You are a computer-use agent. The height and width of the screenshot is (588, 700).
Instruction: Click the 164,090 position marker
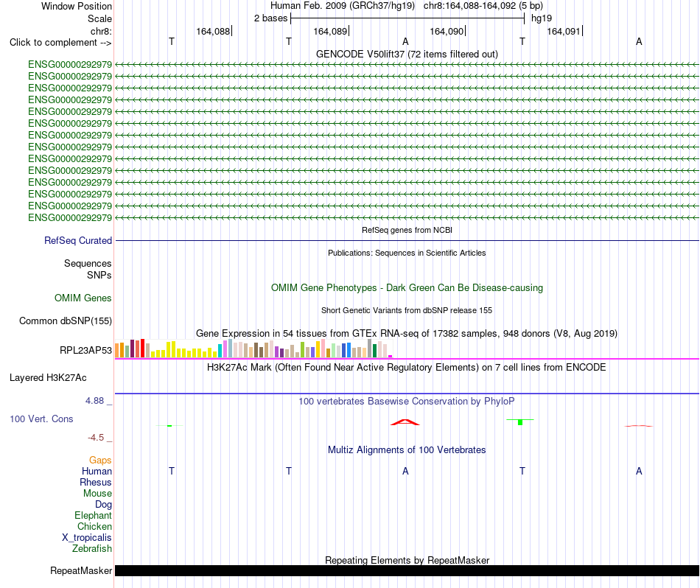(x=447, y=31)
